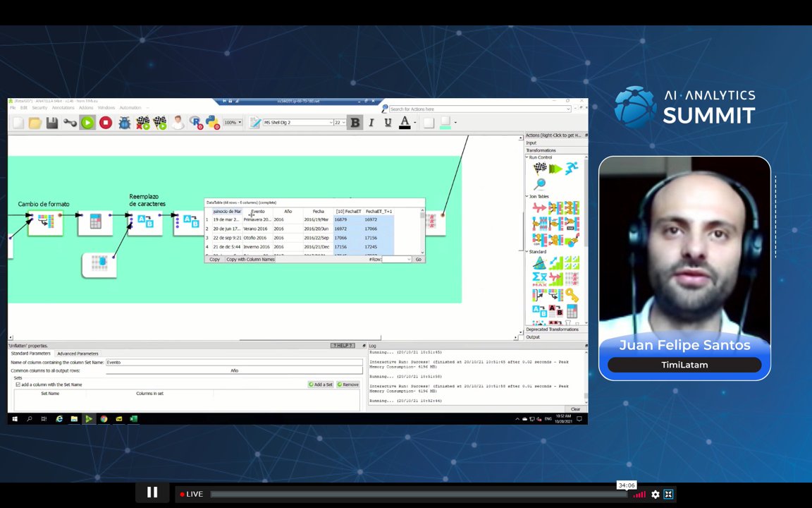The width and height of the screenshot is (812, 508).
Task: Toggle italic text formatting
Action: (371, 123)
